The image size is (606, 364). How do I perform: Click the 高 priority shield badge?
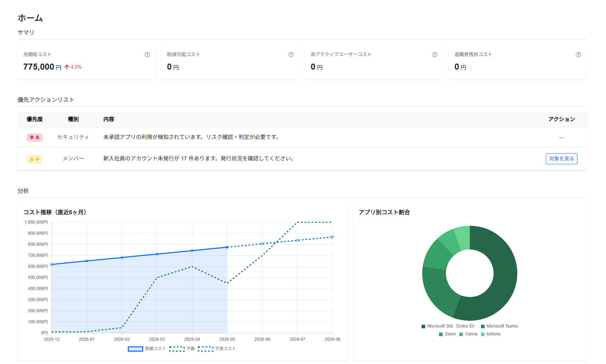(35, 138)
